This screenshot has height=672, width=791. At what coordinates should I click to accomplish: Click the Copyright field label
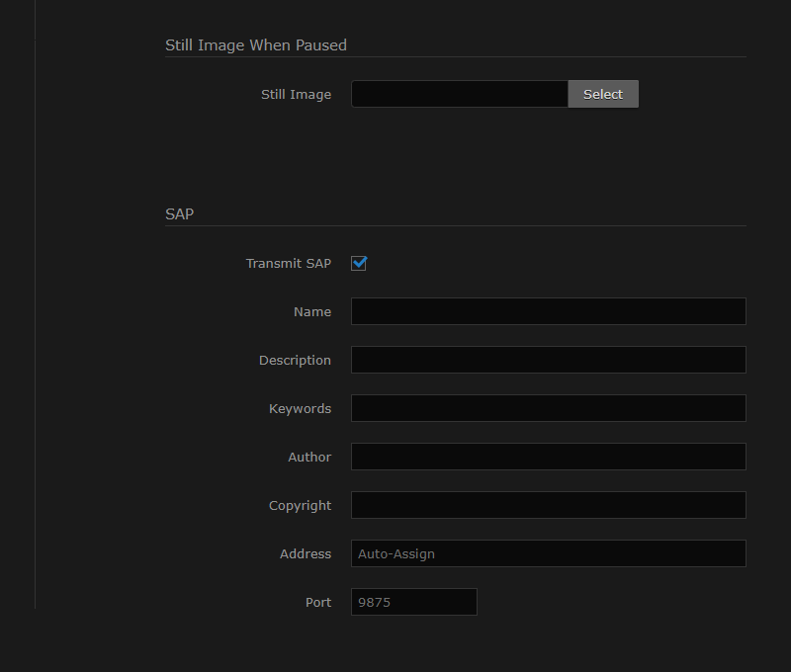(x=301, y=505)
